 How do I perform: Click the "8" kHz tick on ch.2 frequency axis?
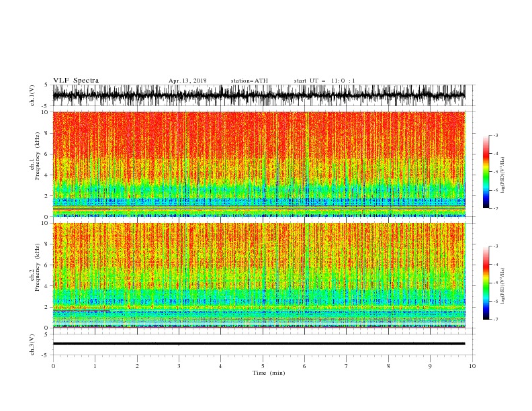click(x=46, y=244)
